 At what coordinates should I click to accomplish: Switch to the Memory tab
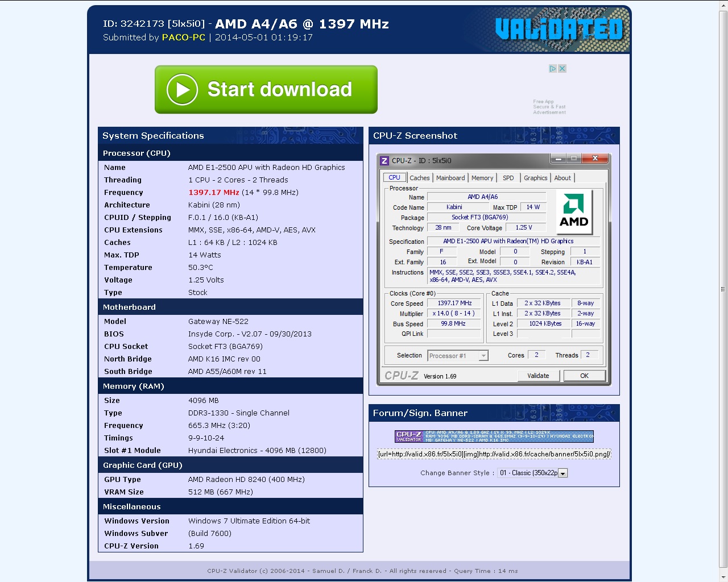(x=482, y=178)
